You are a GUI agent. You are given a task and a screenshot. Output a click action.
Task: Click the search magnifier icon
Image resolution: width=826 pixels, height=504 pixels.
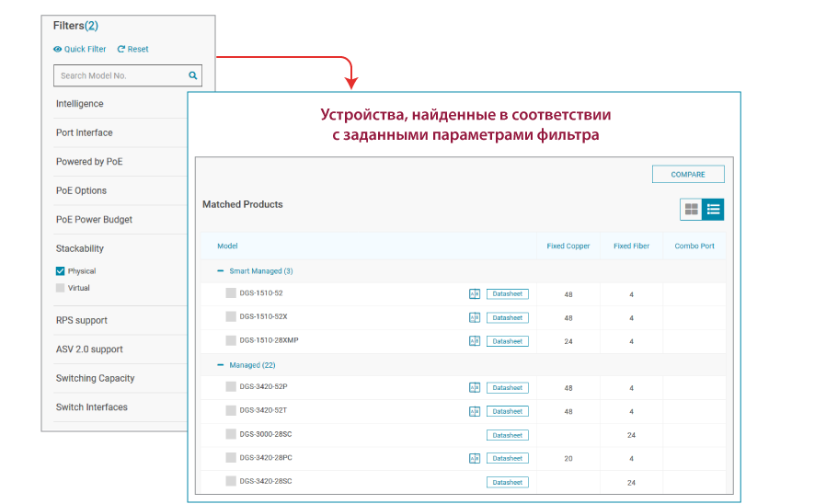pos(192,76)
